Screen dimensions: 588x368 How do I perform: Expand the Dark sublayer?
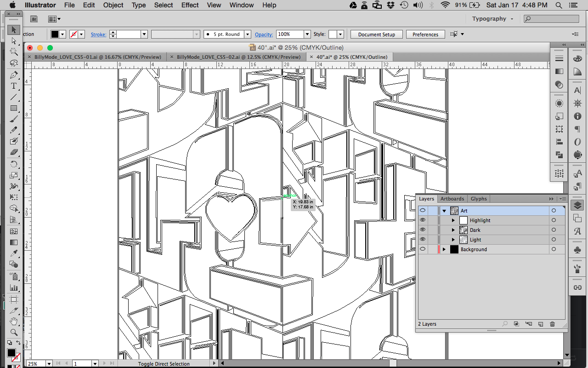(453, 230)
